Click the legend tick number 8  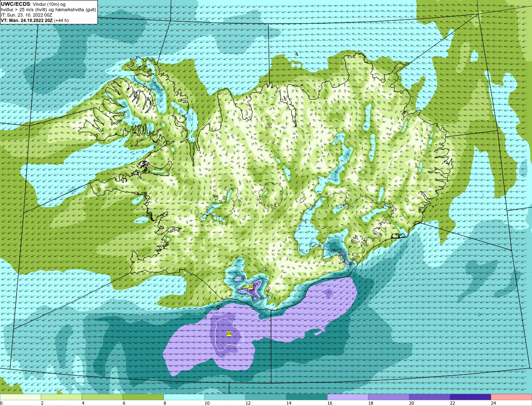(165, 403)
